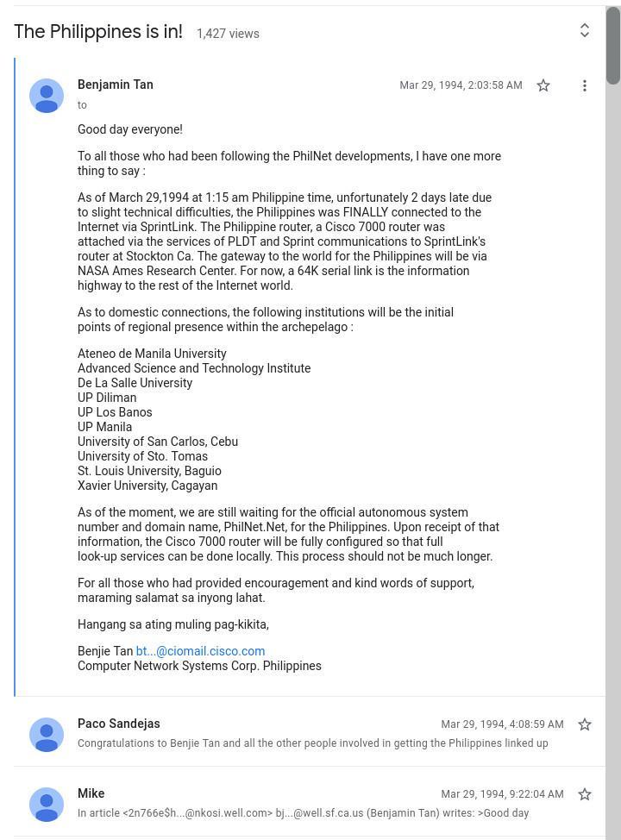The image size is (621, 840).
Task: Click the Mar 29, 1994, 2:03:58 AM timestamp
Action: (x=461, y=85)
